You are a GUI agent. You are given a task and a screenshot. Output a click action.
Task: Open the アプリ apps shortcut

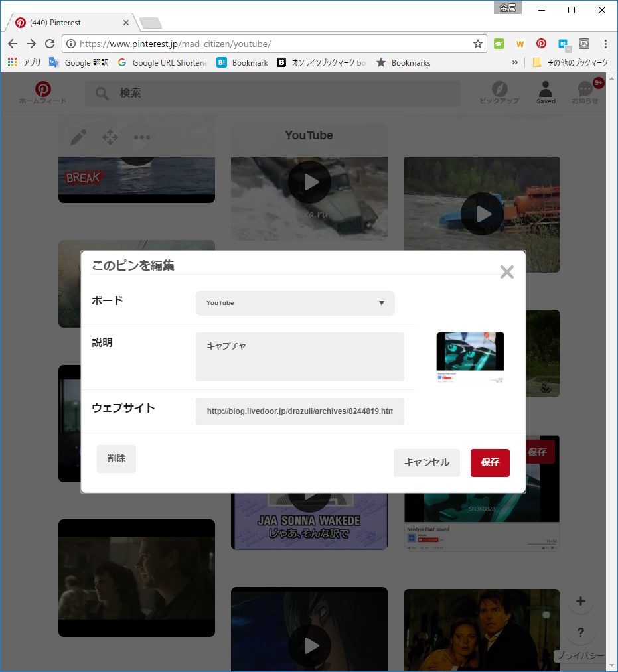24,62
